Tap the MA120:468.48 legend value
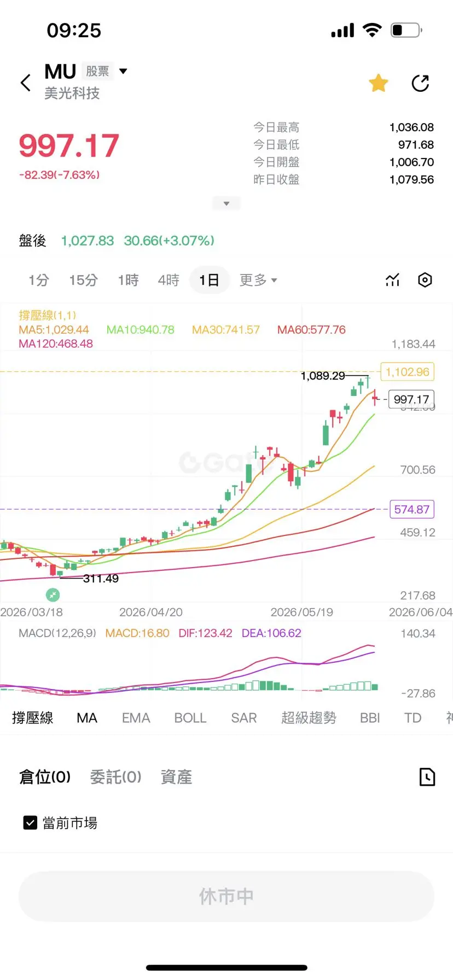Viewport: 453px width, 980px height. [x=56, y=344]
